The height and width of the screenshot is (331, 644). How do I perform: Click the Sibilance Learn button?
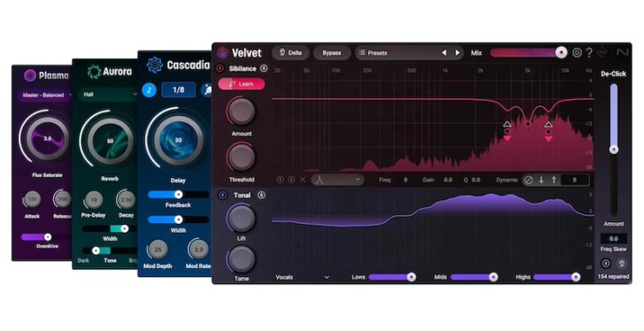click(x=241, y=84)
